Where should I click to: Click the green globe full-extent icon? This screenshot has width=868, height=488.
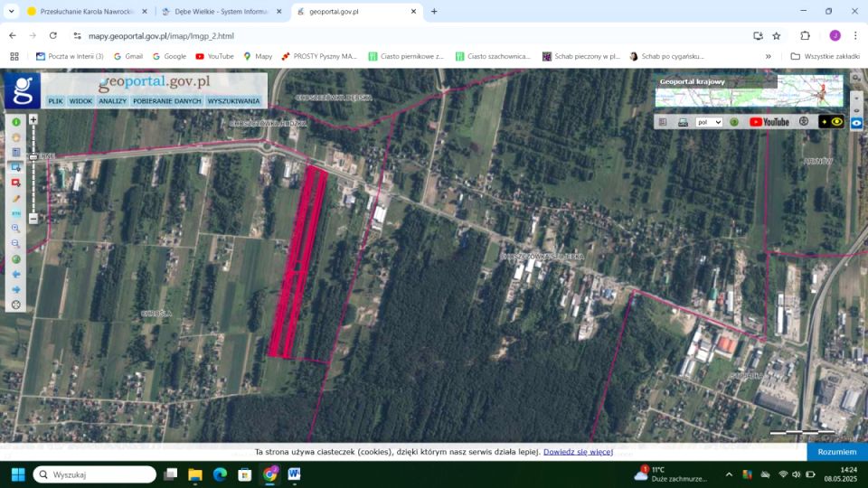pos(15,259)
